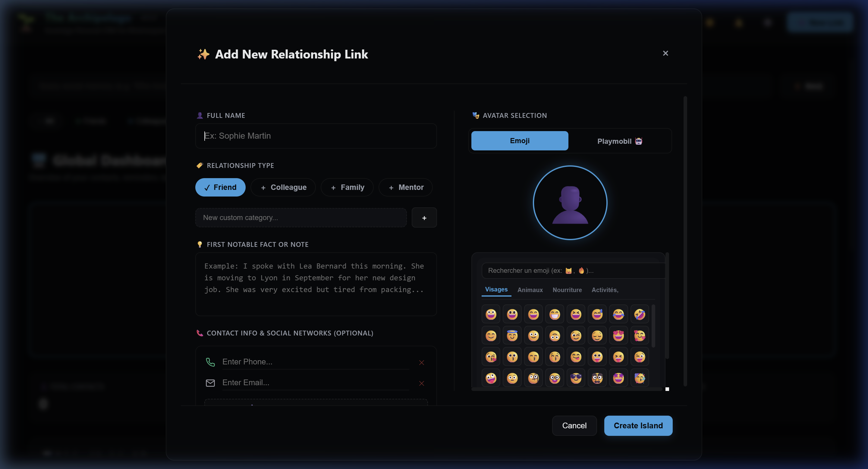This screenshot has height=469, width=868.
Task: Pick the tears of joy emoji
Action: [618, 314]
